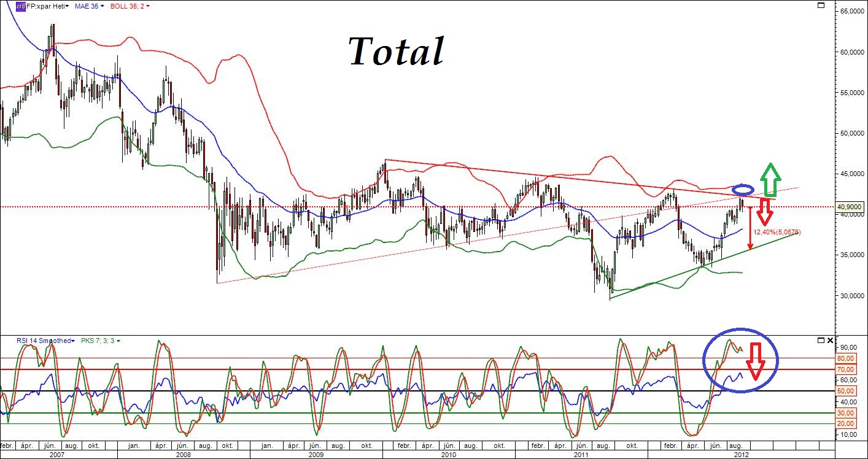Click the 2011 year label on time axis

581,455
